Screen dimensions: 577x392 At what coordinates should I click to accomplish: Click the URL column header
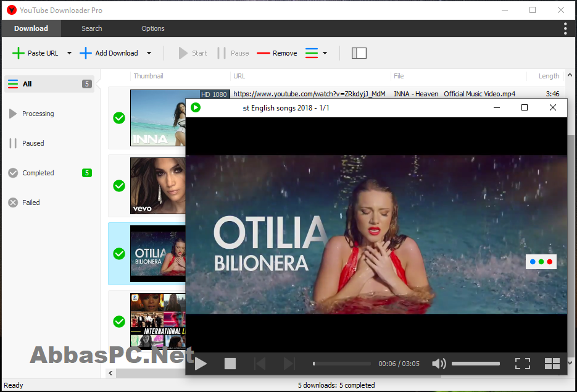(239, 76)
